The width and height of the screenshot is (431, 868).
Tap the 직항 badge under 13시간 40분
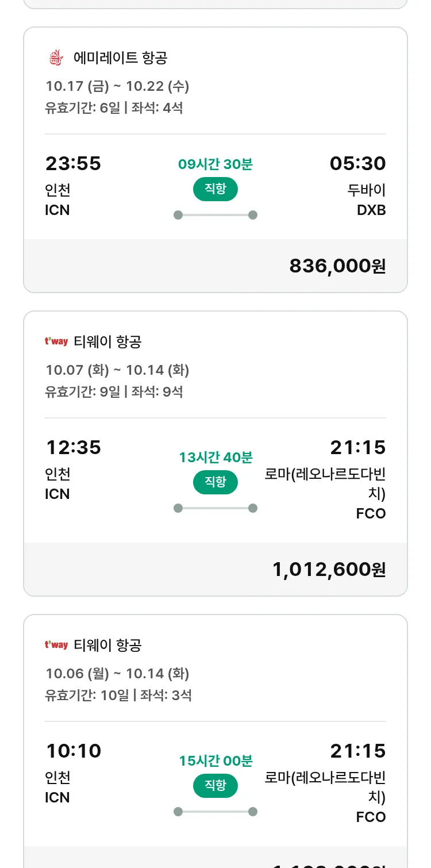click(x=215, y=482)
